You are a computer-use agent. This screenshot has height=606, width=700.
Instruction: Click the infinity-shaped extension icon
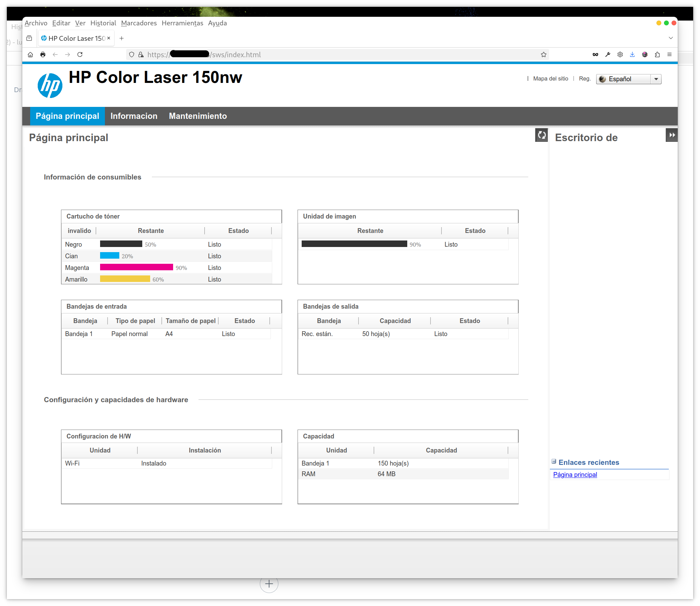coord(595,54)
